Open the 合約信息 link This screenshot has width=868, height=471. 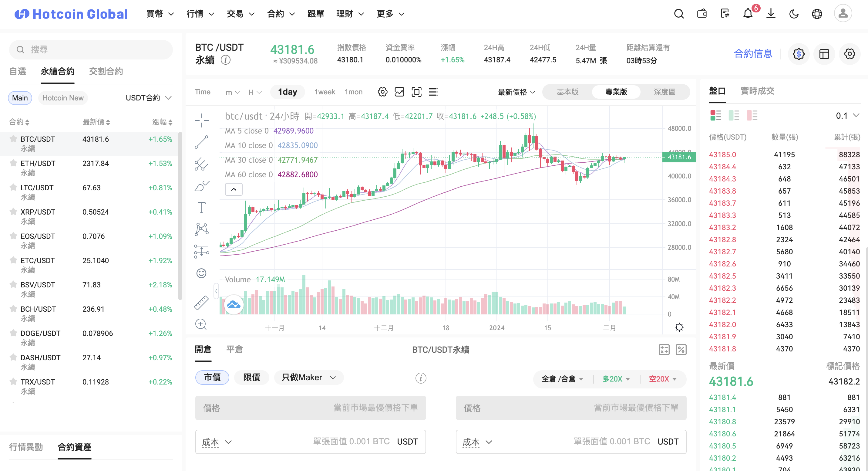[x=753, y=54]
